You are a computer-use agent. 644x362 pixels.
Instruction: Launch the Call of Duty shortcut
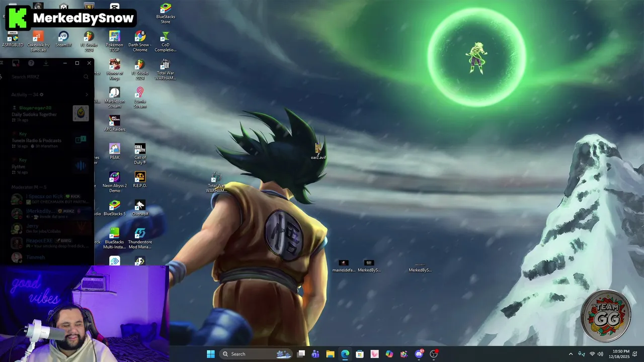click(140, 154)
